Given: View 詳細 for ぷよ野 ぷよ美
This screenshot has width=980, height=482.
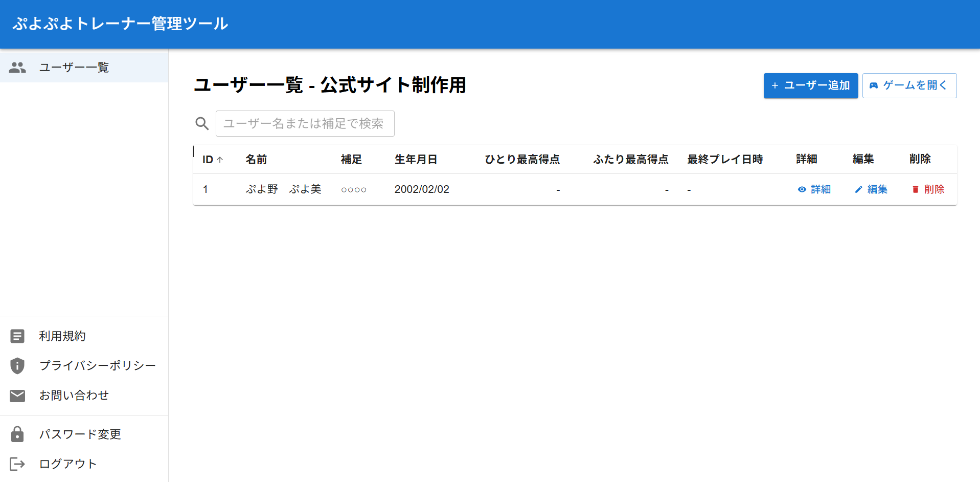Looking at the screenshot, I should click(814, 189).
